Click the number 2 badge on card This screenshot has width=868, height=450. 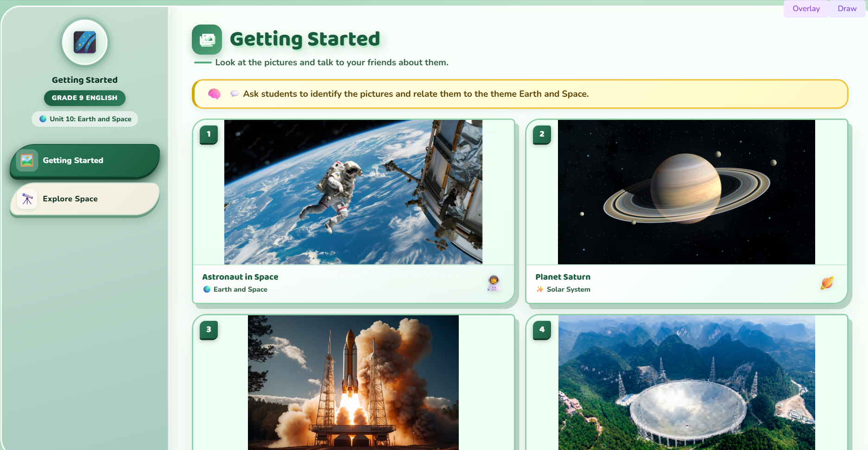tap(542, 134)
